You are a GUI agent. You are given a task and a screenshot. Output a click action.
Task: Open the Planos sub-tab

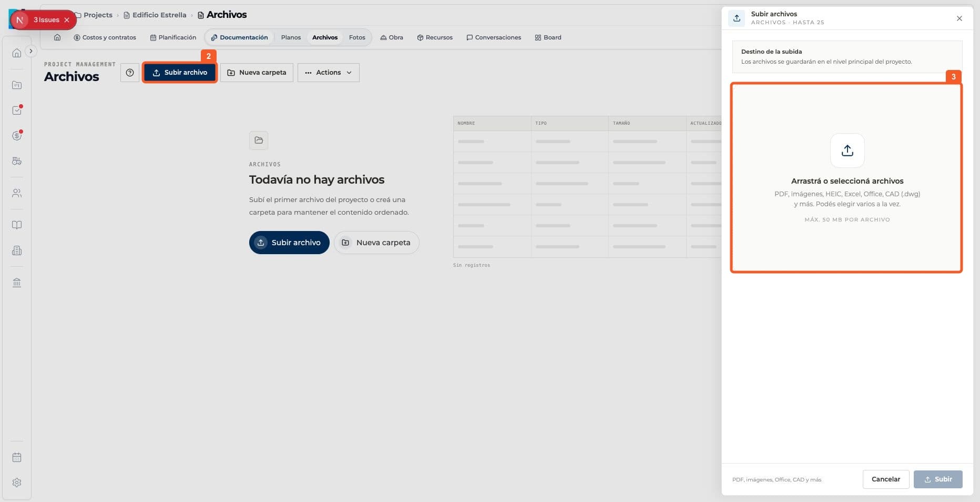[x=291, y=37]
